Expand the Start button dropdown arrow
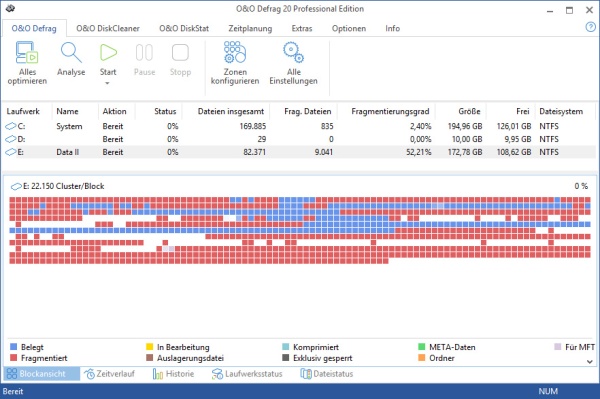The height and width of the screenshot is (399, 600). [x=108, y=83]
